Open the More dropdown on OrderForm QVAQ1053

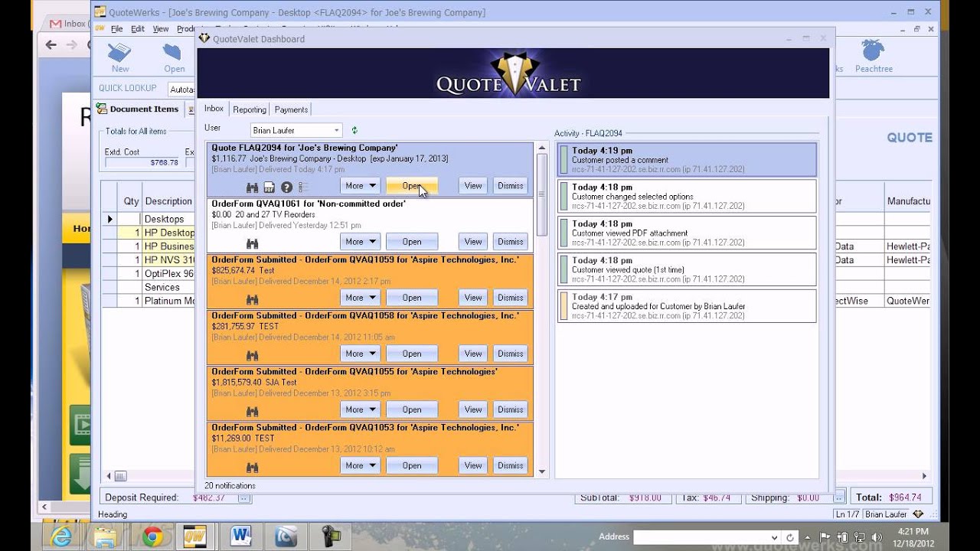click(360, 465)
